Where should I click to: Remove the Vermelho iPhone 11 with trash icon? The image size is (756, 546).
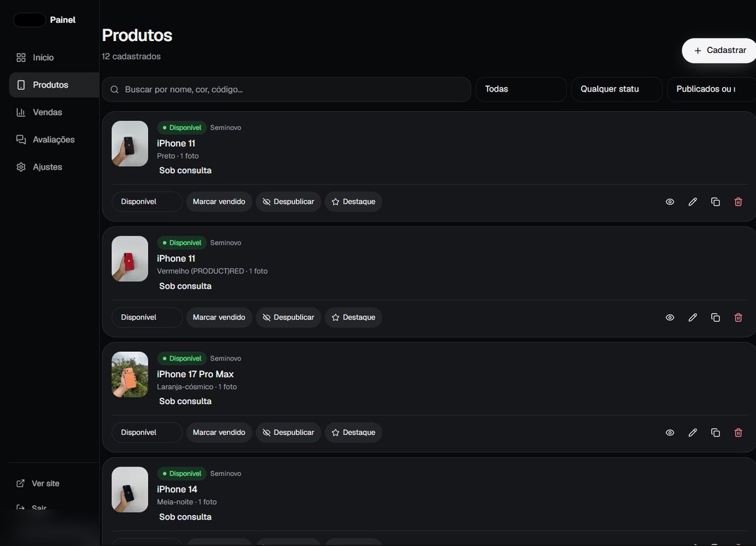click(x=738, y=317)
